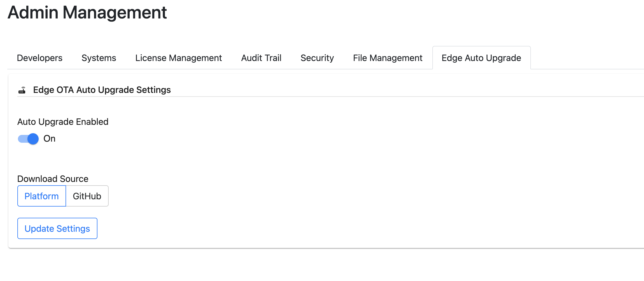Switch to the Systems tab
The width and height of the screenshot is (644, 281).
click(x=99, y=58)
